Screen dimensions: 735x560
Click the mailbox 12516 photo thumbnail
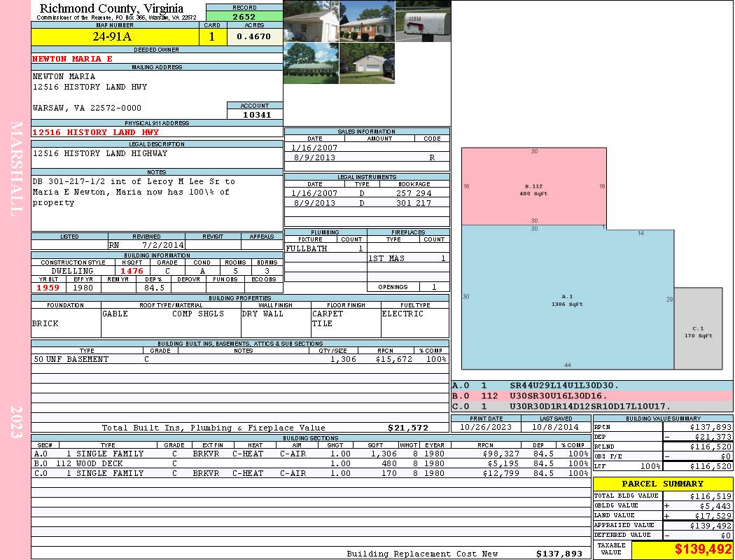[423, 21]
